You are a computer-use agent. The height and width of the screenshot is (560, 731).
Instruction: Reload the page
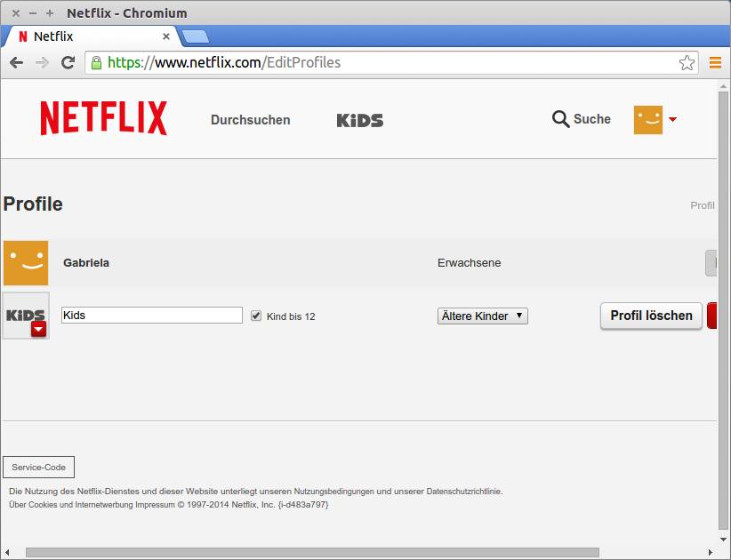tap(68, 62)
